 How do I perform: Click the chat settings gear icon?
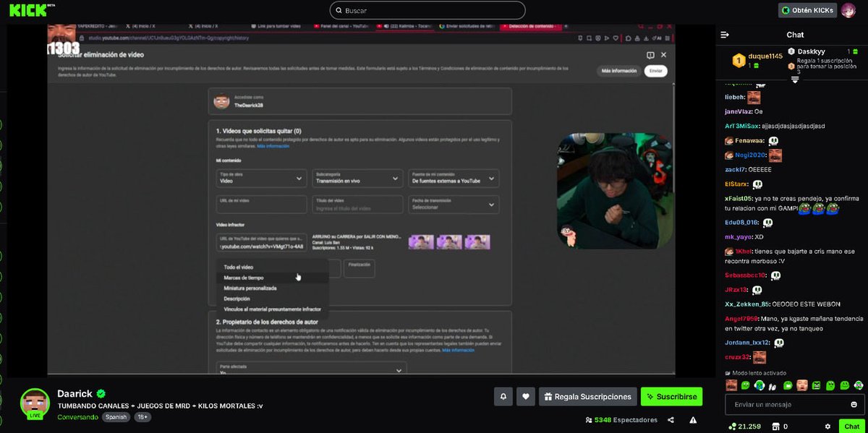pyautogui.click(x=827, y=426)
